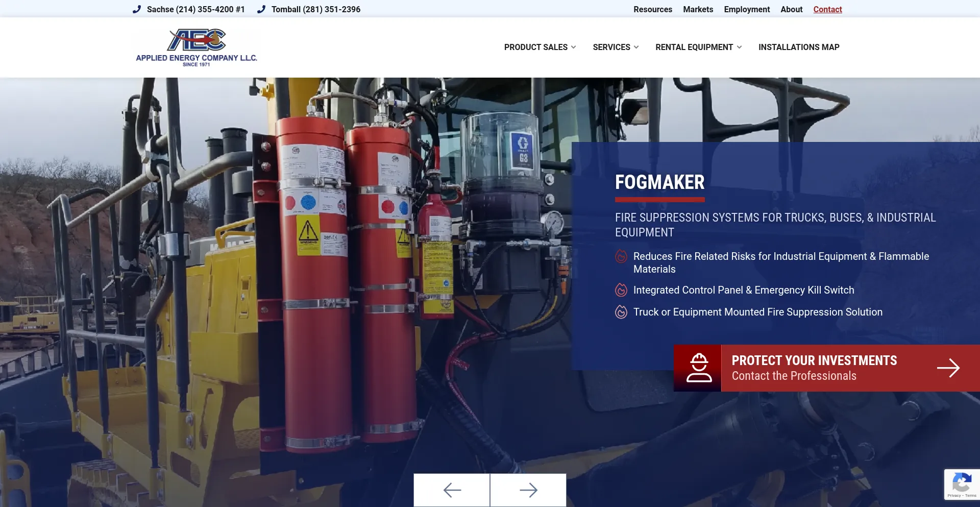
Task: Click the worker hard hat icon
Action: (698, 368)
